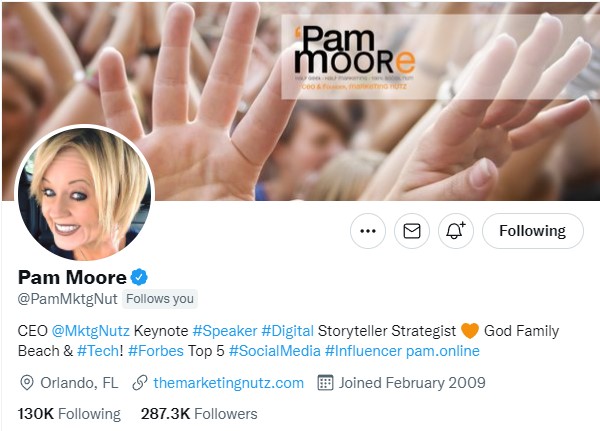This screenshot has width=600, height=431.
Task: Visit the pam.online link
Action: click(x=443, y=351)
